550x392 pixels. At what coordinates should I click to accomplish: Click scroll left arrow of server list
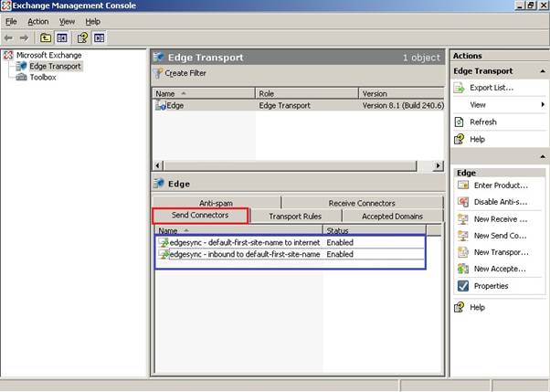(158, 165)
